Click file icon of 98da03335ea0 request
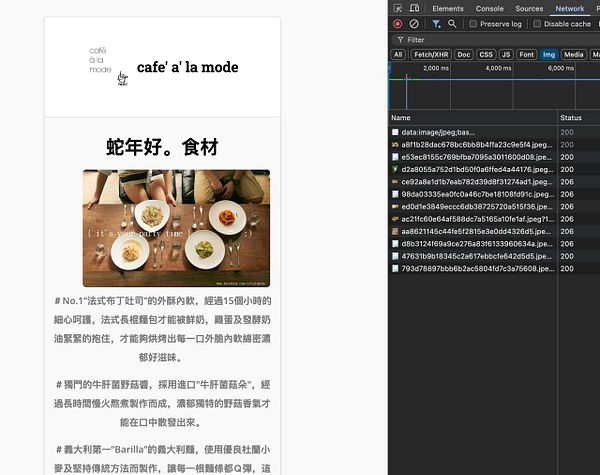 [395, 194]
